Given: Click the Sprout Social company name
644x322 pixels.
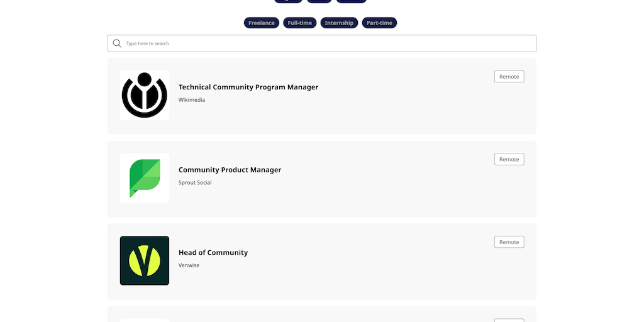Looking at the screenshot, I should (195, 183).
